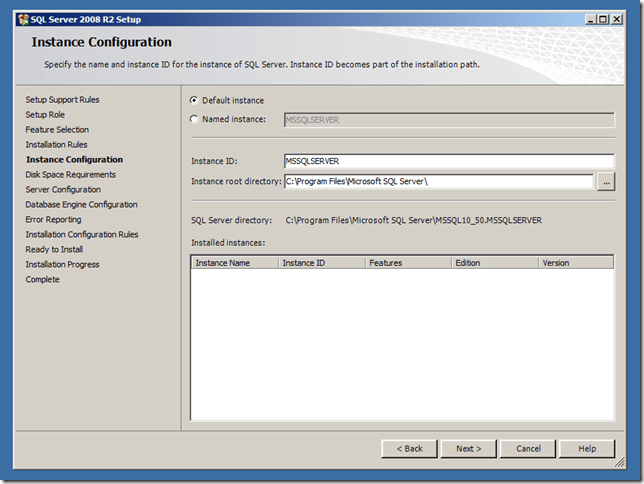Click the Instance ID text field
Image resolution: width=644 pixels, height=484 pixels.
[448, 161]
